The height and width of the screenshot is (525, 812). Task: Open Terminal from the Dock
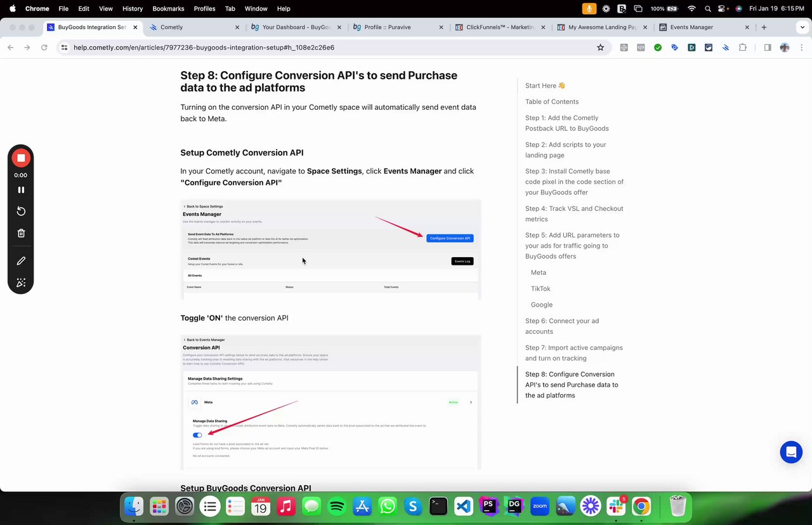pos(438,506)
